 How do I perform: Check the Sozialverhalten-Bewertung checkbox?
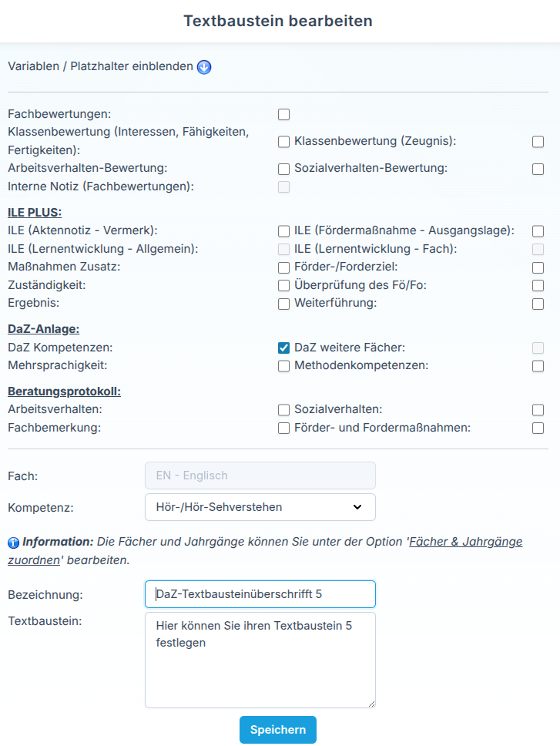click(538, 169)
